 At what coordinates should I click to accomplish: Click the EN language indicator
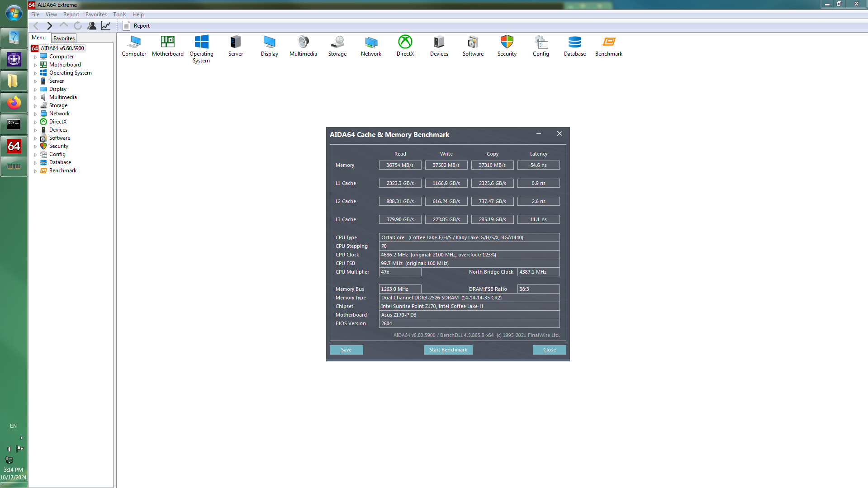[x=14, y=426]
